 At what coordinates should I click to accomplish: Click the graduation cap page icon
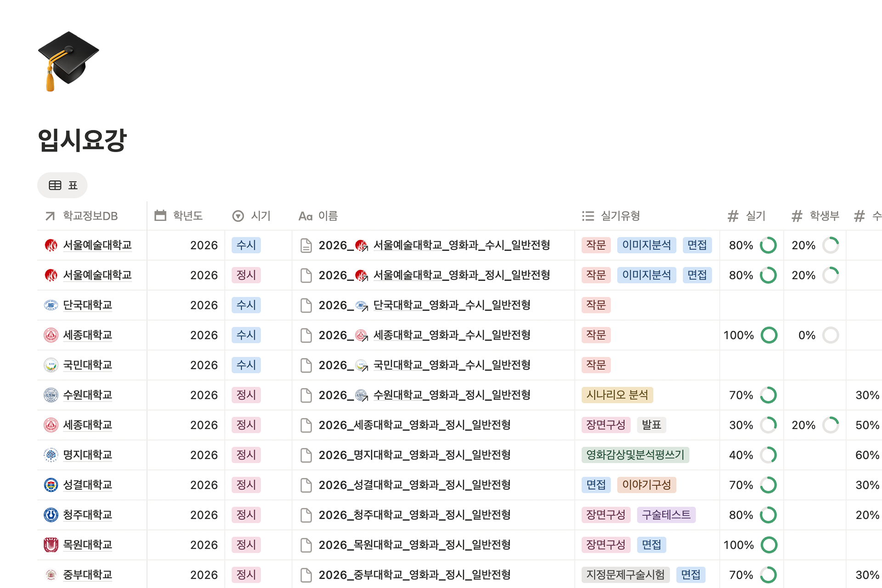tap(68, 61)
